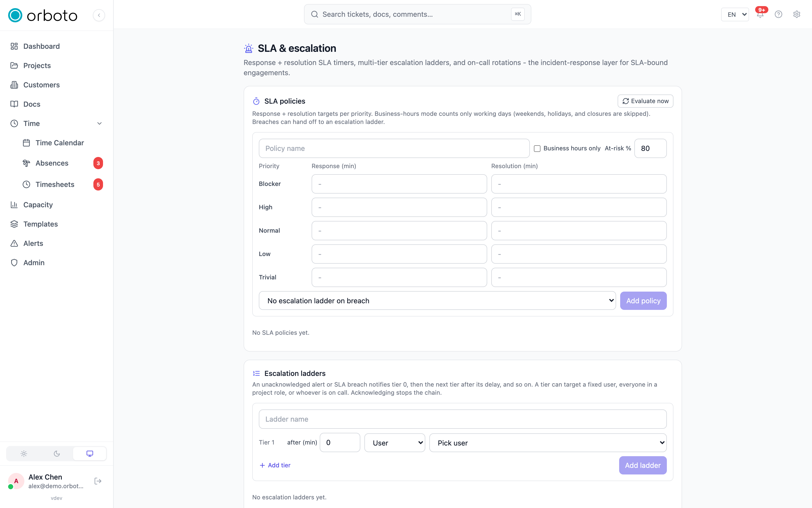Click the High Response (min) field

click(x=399, y=207)
